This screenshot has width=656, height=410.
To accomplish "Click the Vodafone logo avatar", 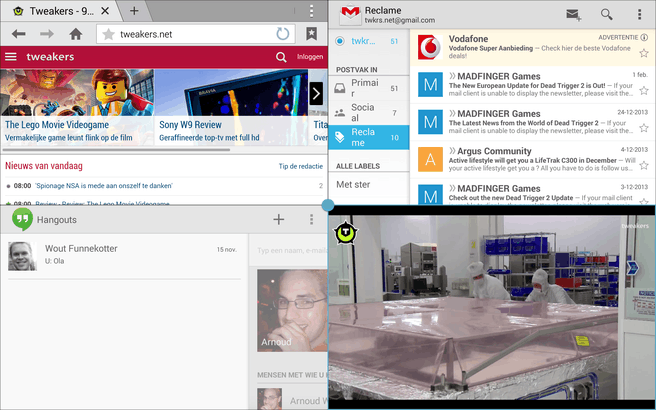I will [x=430, y=47].
